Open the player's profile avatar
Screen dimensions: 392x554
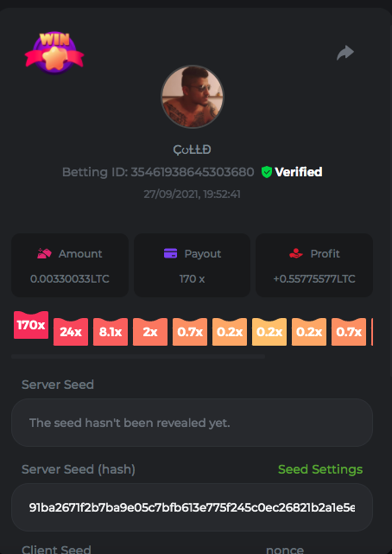tap(193, 97)
